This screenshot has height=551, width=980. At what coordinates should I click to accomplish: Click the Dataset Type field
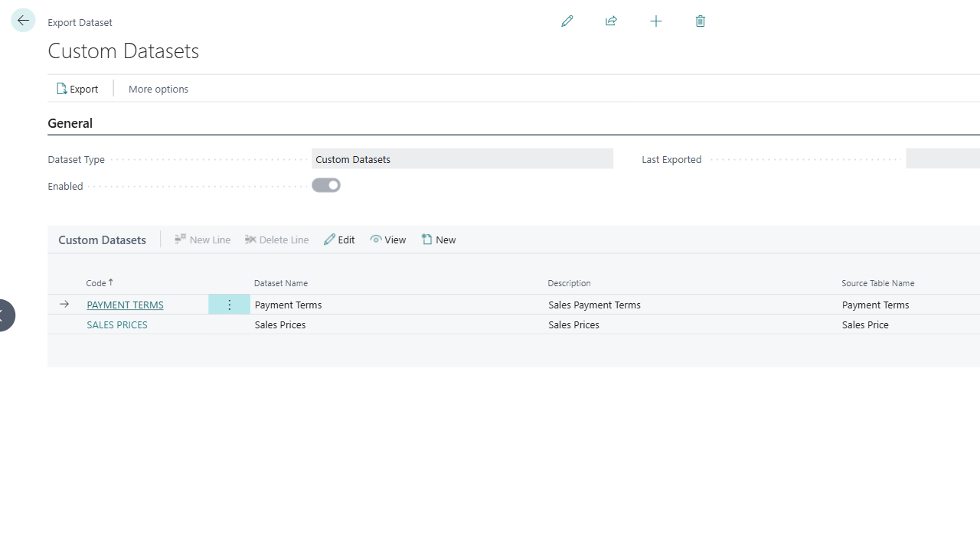click(x=462, y=159)
